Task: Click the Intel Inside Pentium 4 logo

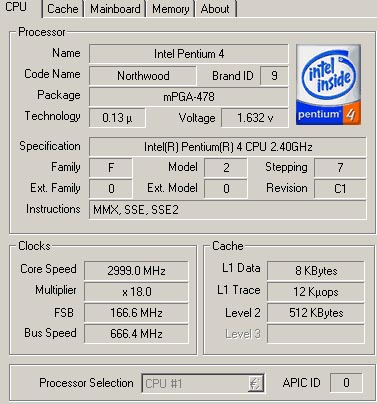Action: click(328, 85)
